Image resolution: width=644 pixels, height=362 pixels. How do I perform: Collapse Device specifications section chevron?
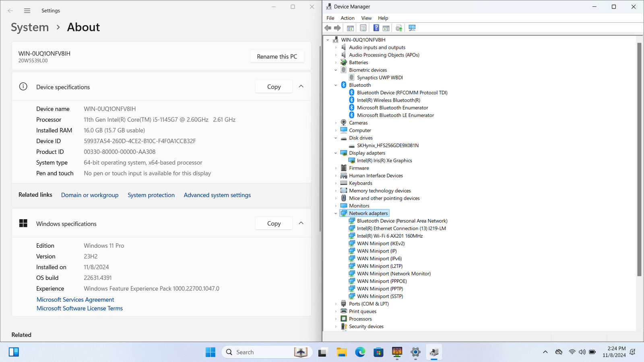(x=301, y=86)
